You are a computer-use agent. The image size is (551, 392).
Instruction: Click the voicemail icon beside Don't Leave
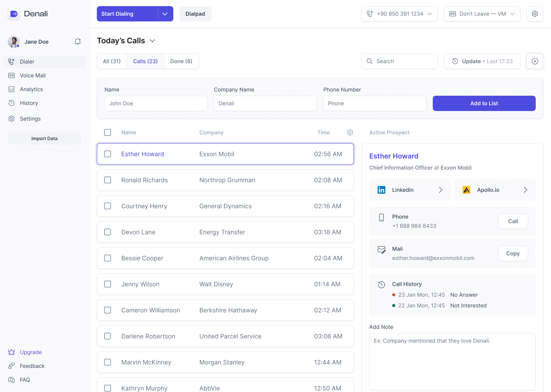click(x=453, y=14)
